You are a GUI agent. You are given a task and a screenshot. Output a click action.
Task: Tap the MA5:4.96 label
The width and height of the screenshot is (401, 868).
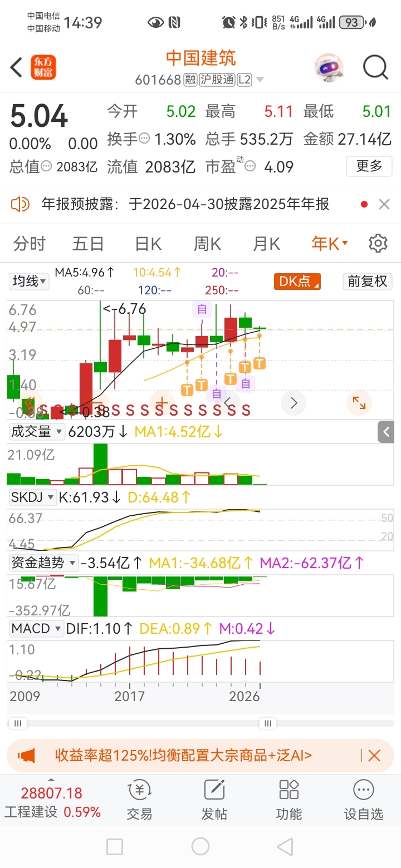pyautogui.click(x=85, y=273)
